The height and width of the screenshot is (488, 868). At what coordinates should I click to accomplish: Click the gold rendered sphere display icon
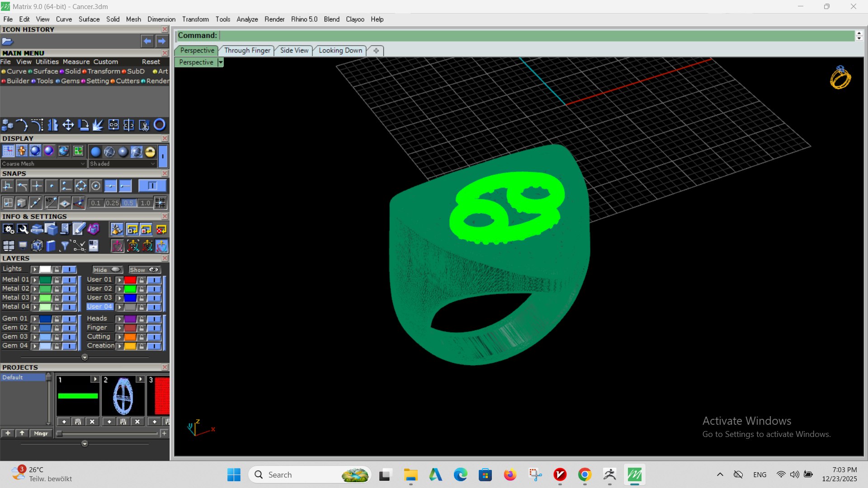click(150, 152)
